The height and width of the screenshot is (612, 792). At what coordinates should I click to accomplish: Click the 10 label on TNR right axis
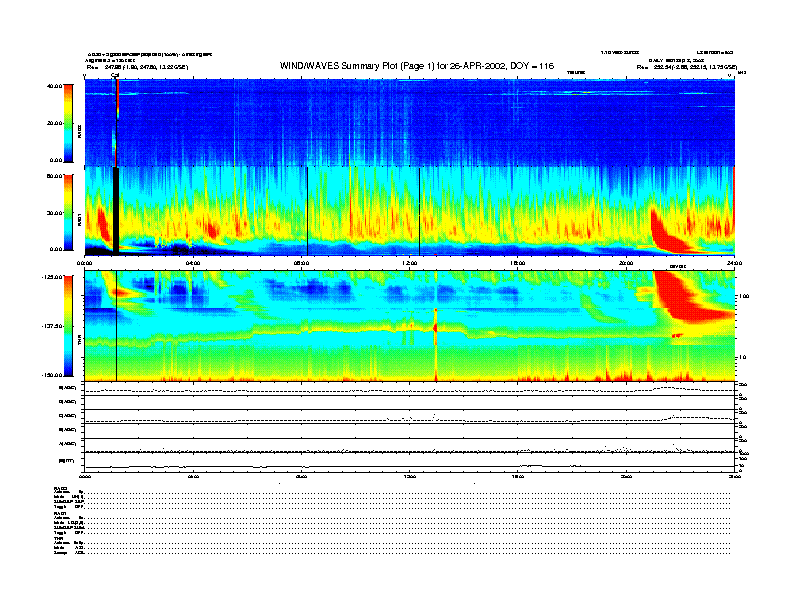(x=743, y=358)
